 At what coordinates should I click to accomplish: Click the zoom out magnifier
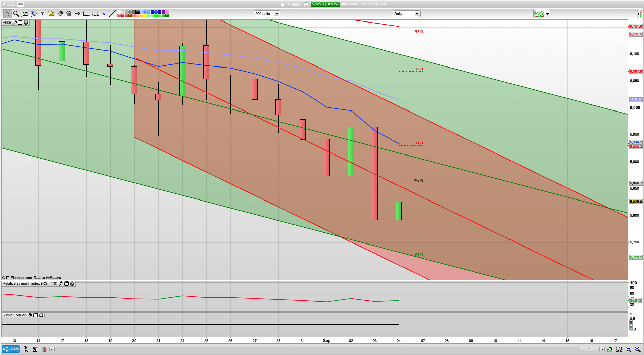click(628, 349)
